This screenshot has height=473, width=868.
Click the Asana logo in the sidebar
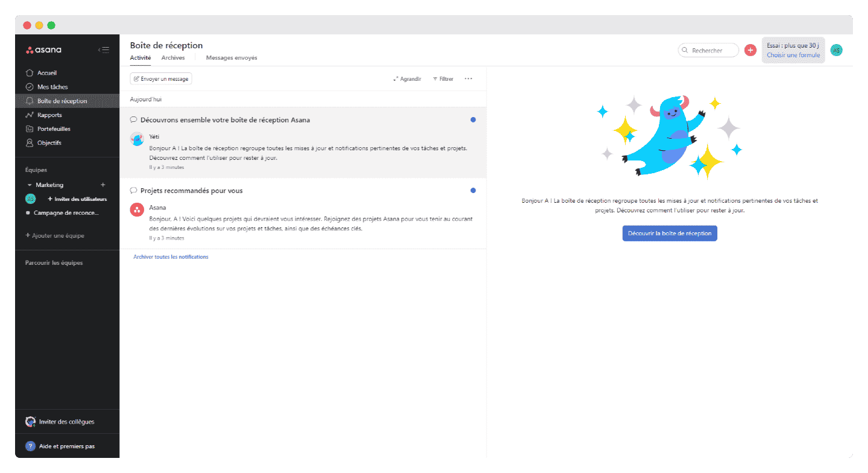[x=43, y=50]
